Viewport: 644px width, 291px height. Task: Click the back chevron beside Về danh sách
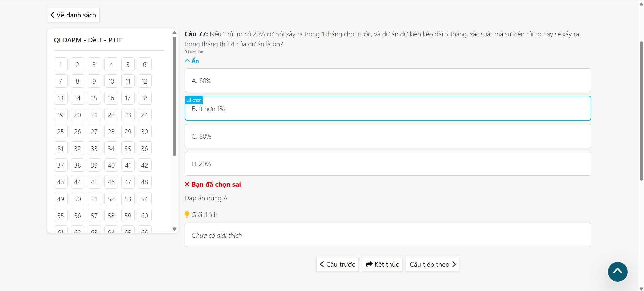52,15
